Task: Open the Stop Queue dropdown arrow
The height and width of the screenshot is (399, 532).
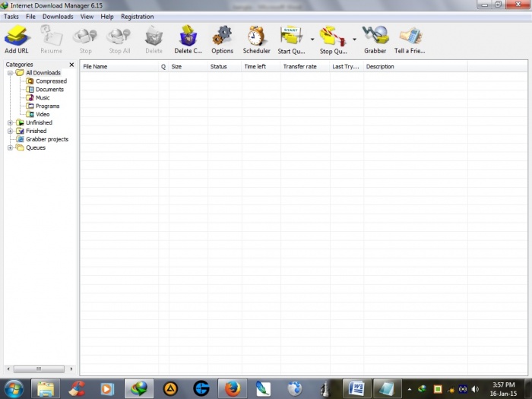Action: pos(354,40)
